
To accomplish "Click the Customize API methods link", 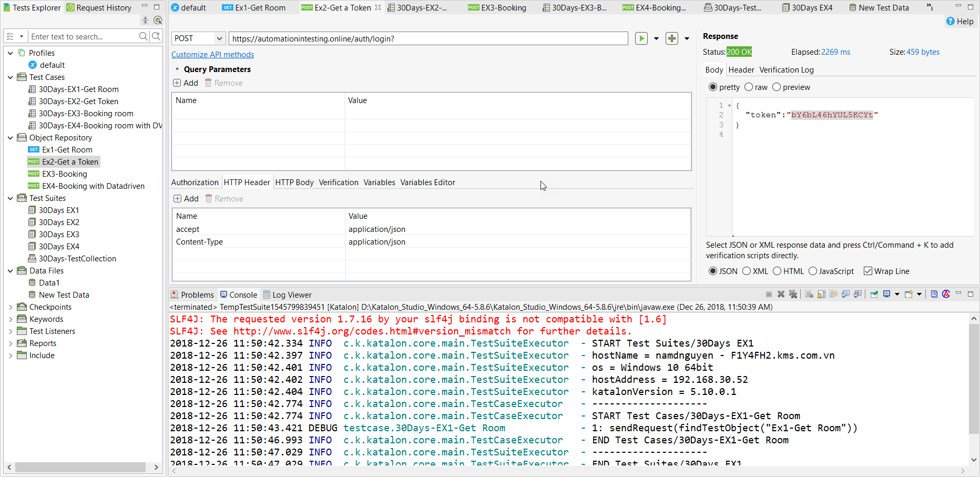I will (x=212, y=55).
